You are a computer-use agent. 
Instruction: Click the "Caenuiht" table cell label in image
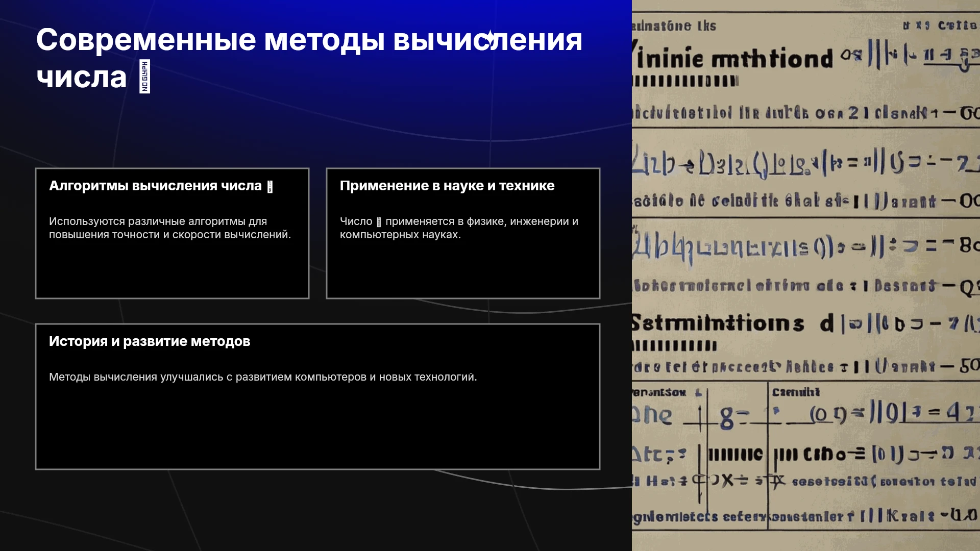coord(796,392)
